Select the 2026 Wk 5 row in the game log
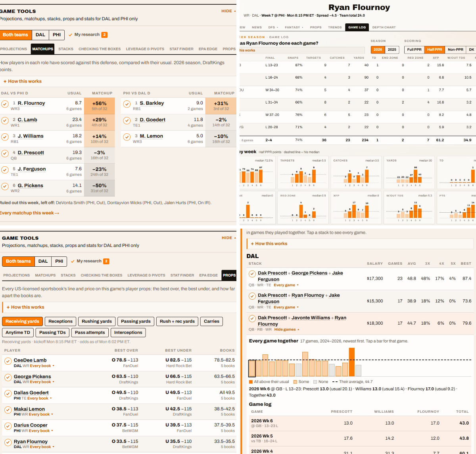Image resolution: width=476 pixels, height=454 pixels. 361,439
